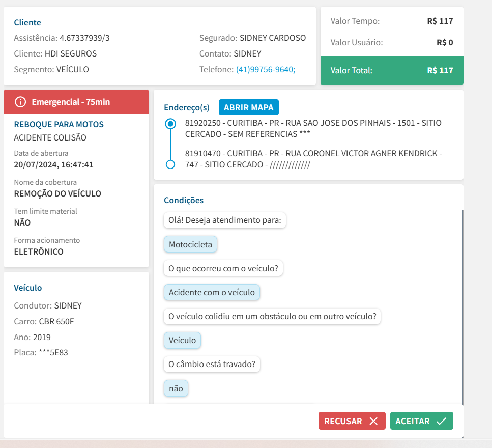Select the empty destination address marker
492x448 pixels.
171,164
